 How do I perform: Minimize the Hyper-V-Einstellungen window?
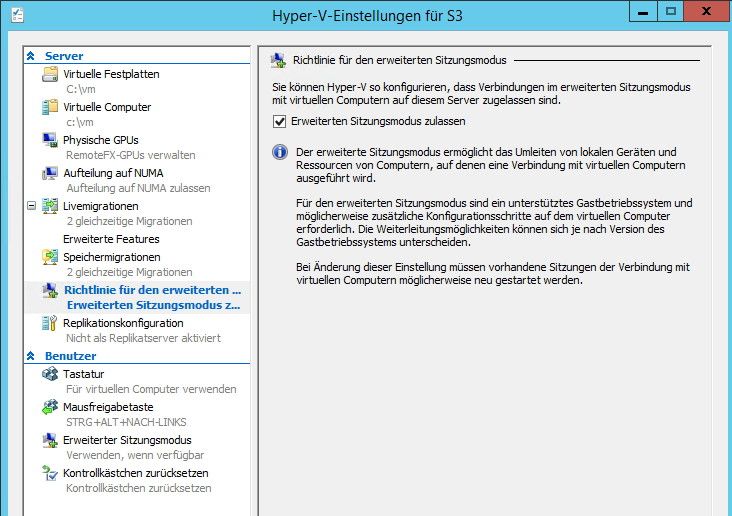643,11
